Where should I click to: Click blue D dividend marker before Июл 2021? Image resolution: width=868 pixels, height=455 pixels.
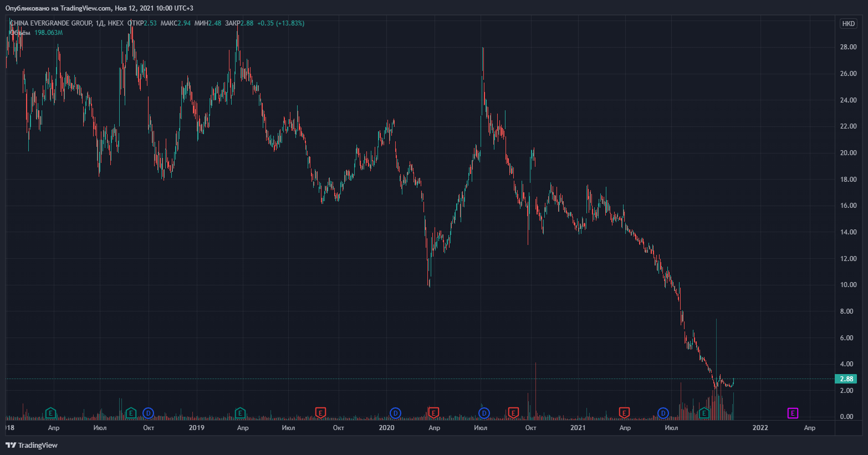point(663,413)
